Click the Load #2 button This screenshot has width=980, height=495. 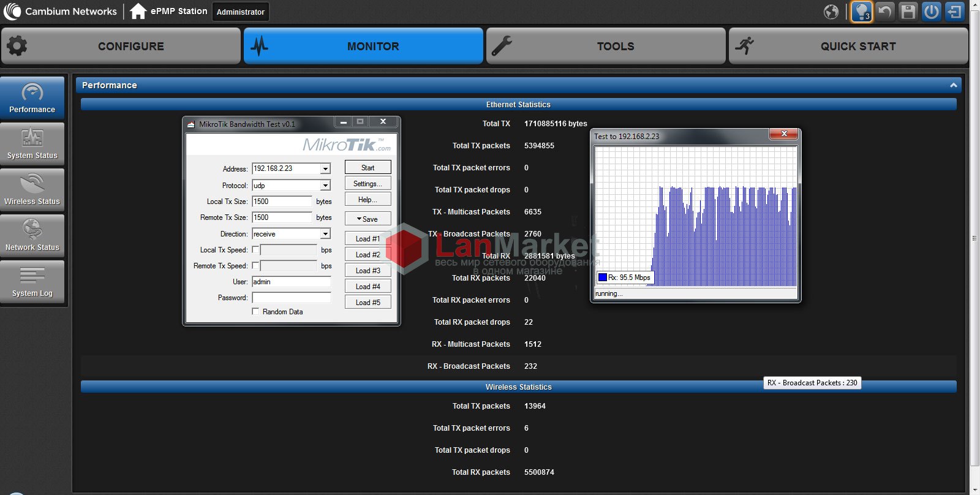point(367,254)
